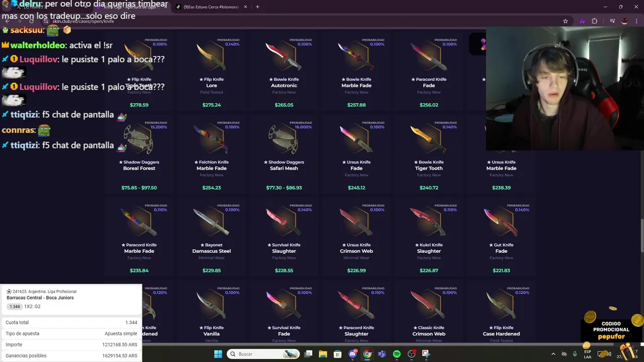Click the 16.000% probability on Safari Mesh
The image size is (644, 362).
tap(303, 127)
